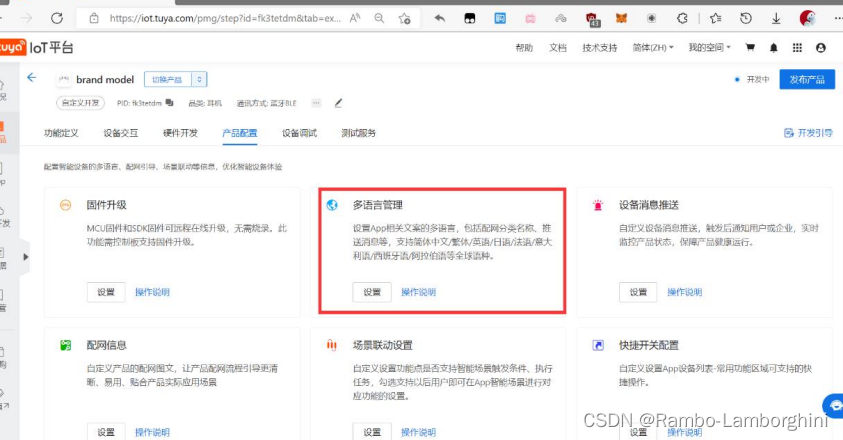Open notifications bell icon

point(774,48)
